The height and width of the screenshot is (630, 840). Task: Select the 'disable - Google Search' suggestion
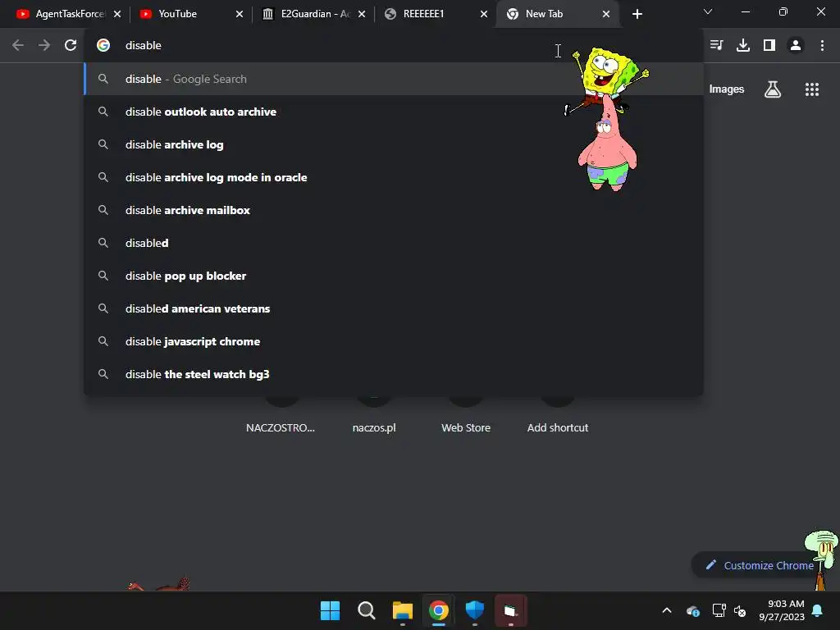[x=394, y=79]
